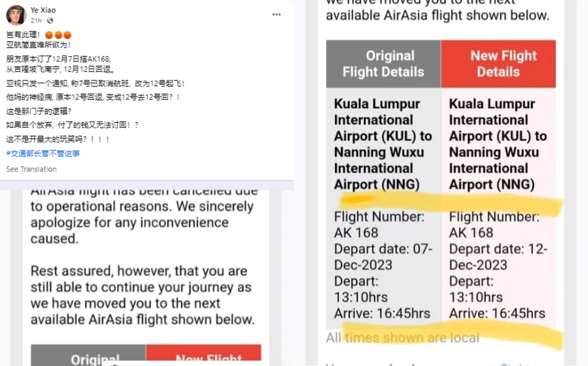This screenshot has width=588, height=366.
Task: Click the public globe audience icon
Action: click(x=50, y=21)
